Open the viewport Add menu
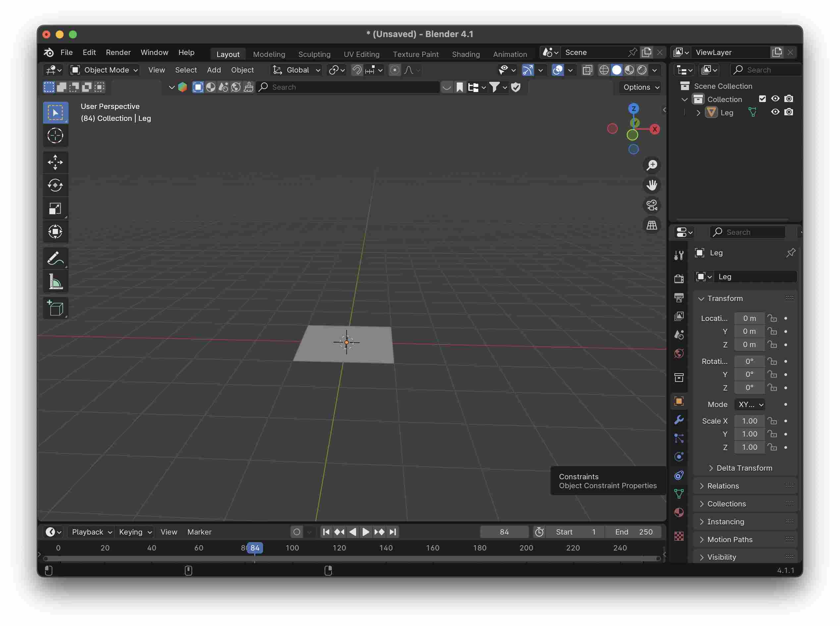The image size is (840, 626). [214, 70]
